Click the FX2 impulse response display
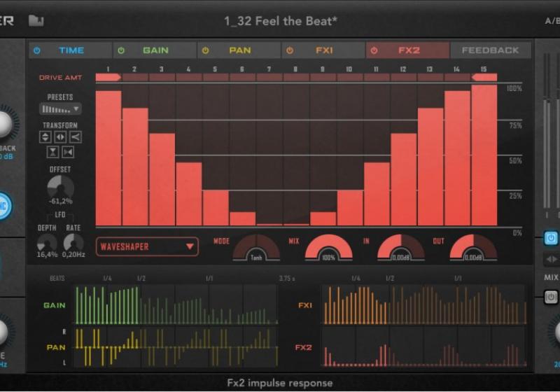Image resolution: width=560 pixels, height=392 pixels. coord(423,347)
